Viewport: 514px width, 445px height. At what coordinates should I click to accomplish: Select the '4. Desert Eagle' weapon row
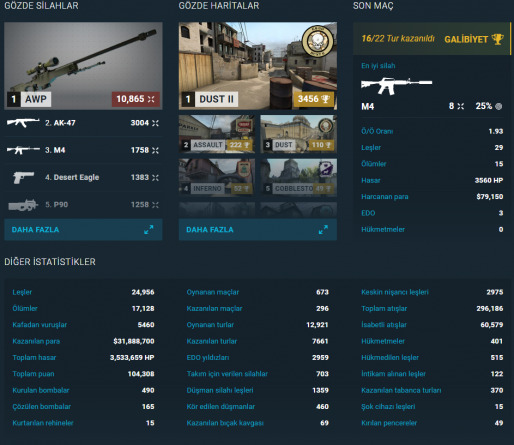click(83, 177)
